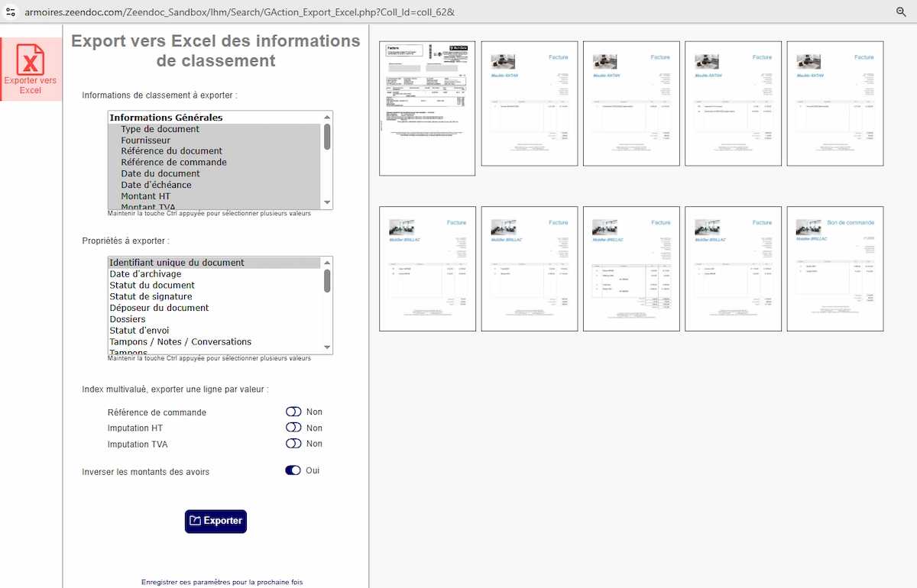Select 'Statut d'envoi' property
Screen dimensions: 917x588
tap(215, 330)
